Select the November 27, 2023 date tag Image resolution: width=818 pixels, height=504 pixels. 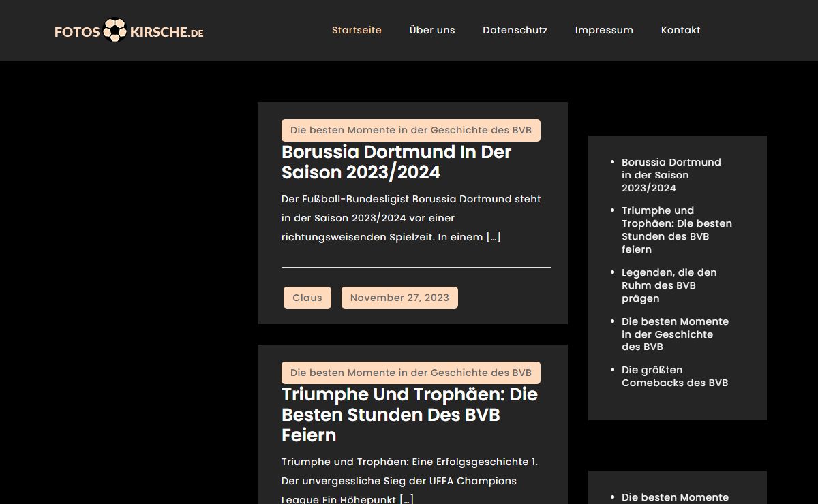[x=399, y=298]
